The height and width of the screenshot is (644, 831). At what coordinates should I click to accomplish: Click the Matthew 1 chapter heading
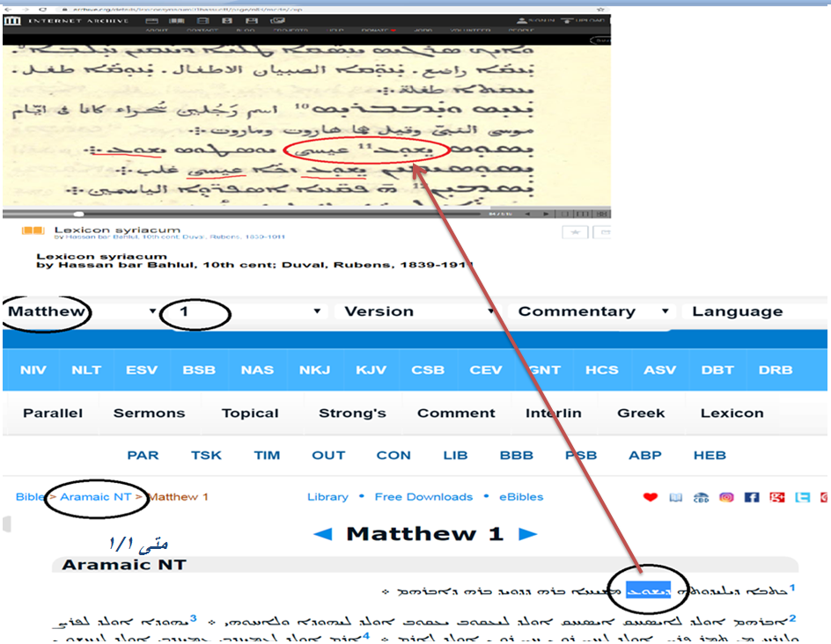point(424,534)
